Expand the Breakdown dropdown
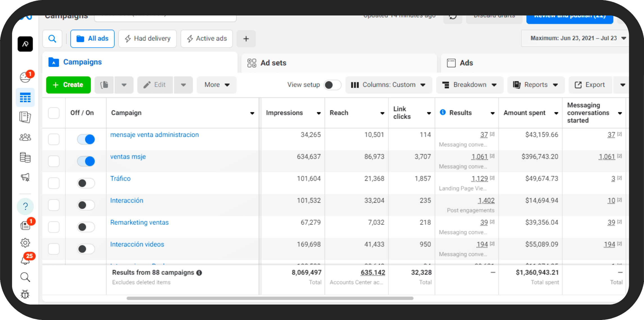This screenshot has height=320, width=644. point(470,85)
